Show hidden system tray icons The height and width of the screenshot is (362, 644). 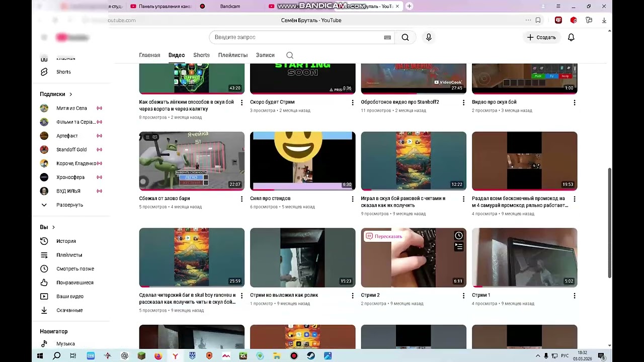(538, 356)
